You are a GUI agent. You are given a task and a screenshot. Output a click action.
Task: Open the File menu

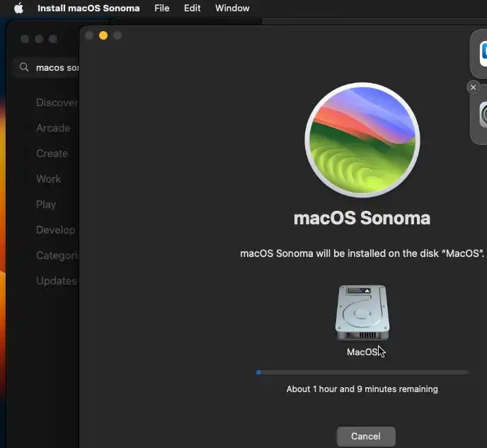[162, 8]
